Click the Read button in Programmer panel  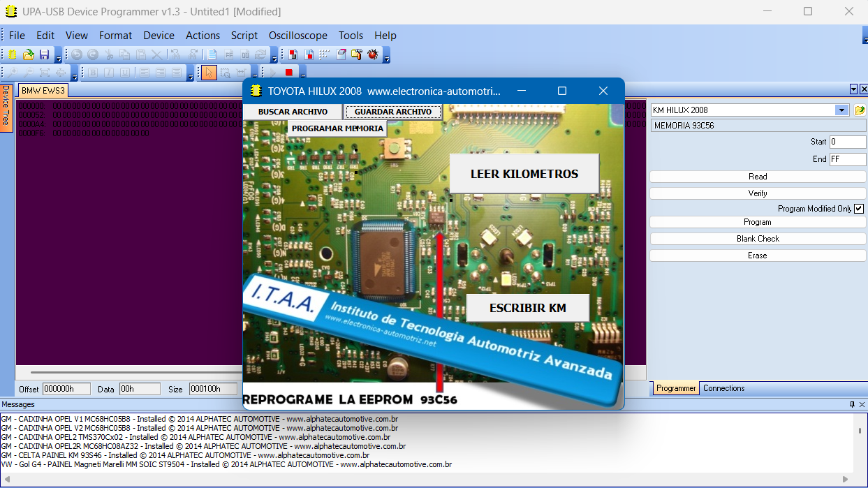pos(758,177)
